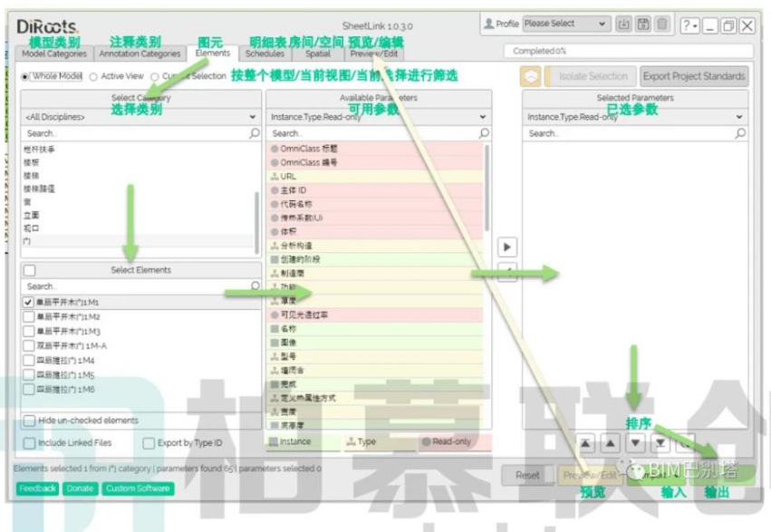This screenshot has height=532, width=771.
Task: Open Selected Parameters type filter dropdown
Action: (x=635, y=117)
